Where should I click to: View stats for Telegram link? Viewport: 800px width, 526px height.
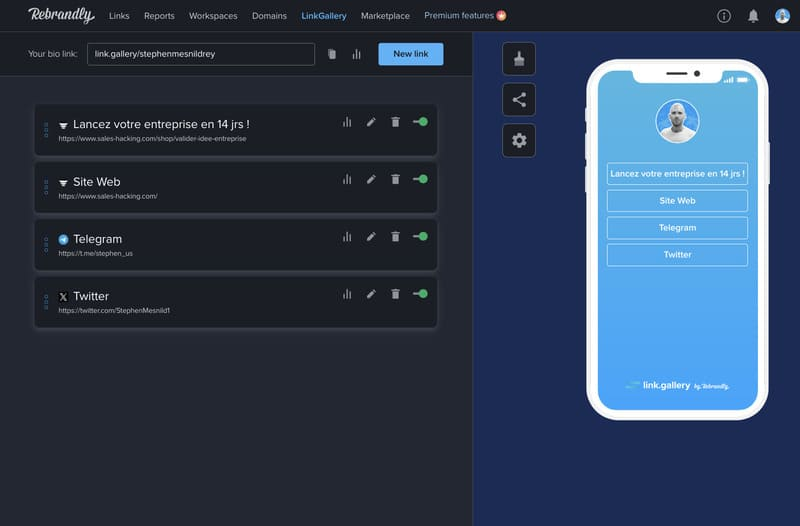347,237
